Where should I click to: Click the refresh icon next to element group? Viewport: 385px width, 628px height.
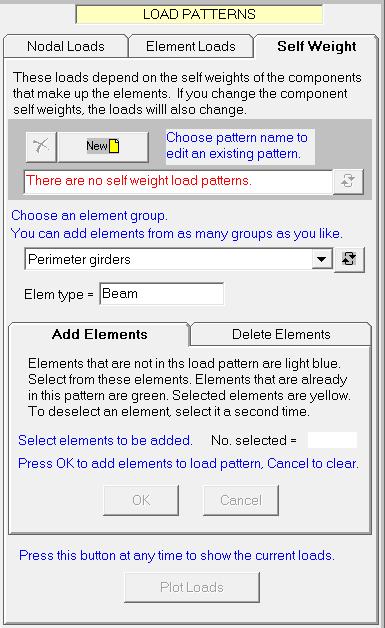349,259
